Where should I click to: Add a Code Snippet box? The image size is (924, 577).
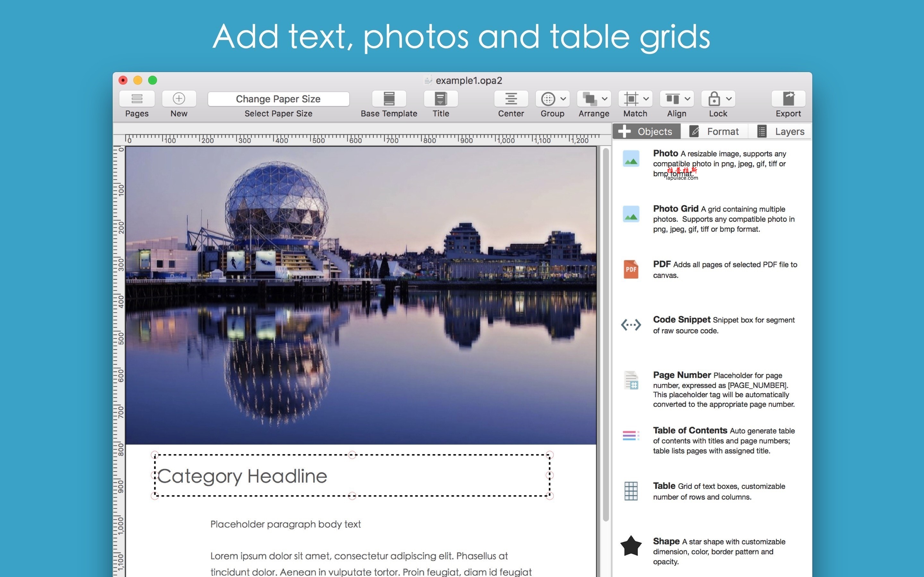(x=630, y=324)
